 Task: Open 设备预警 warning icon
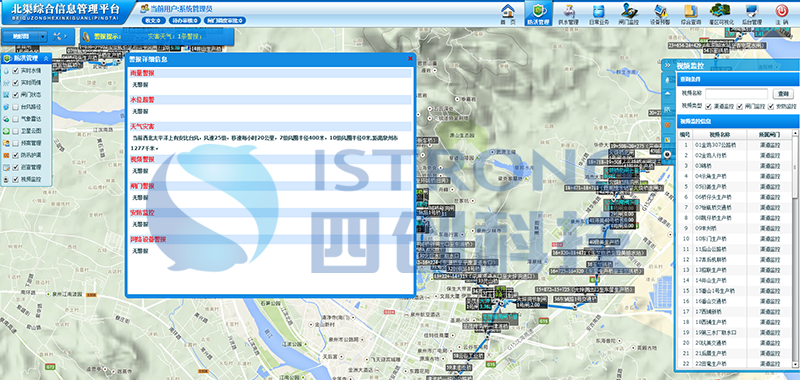661,11
